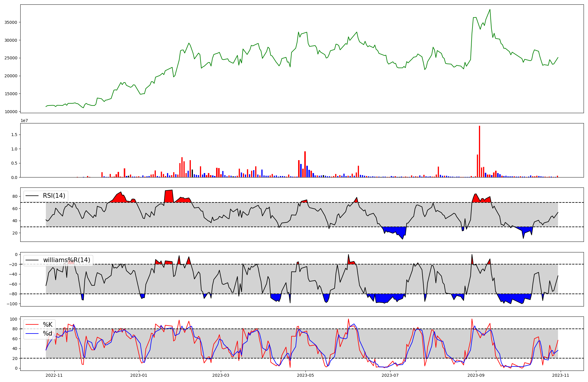Click the 2023-11 date tick label
Image resolution: width=588 pixels, height=382 pixels.
pos(561,375)
